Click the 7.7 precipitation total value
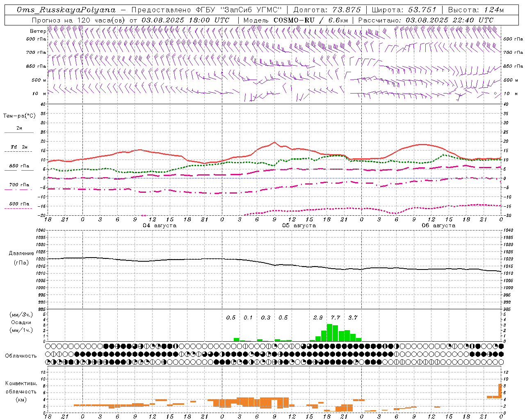The height and width of the screenshot is (420, 525). 336,317
